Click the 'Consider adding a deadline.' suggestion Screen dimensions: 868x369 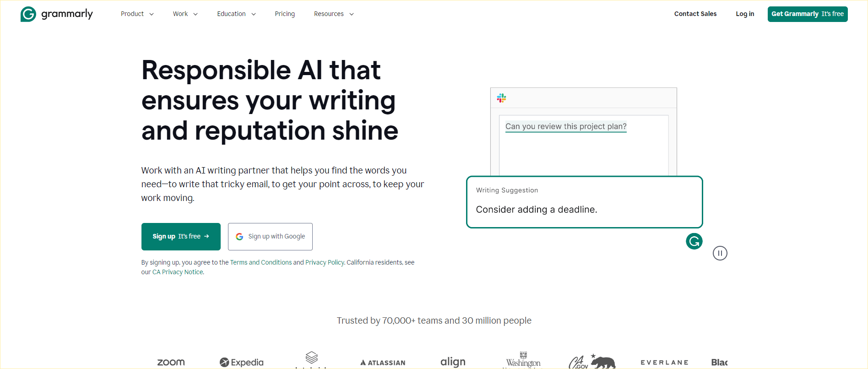(x=537, y=210)
